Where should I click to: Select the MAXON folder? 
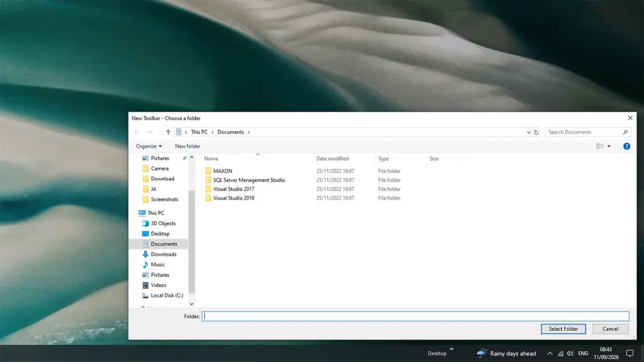223,171
